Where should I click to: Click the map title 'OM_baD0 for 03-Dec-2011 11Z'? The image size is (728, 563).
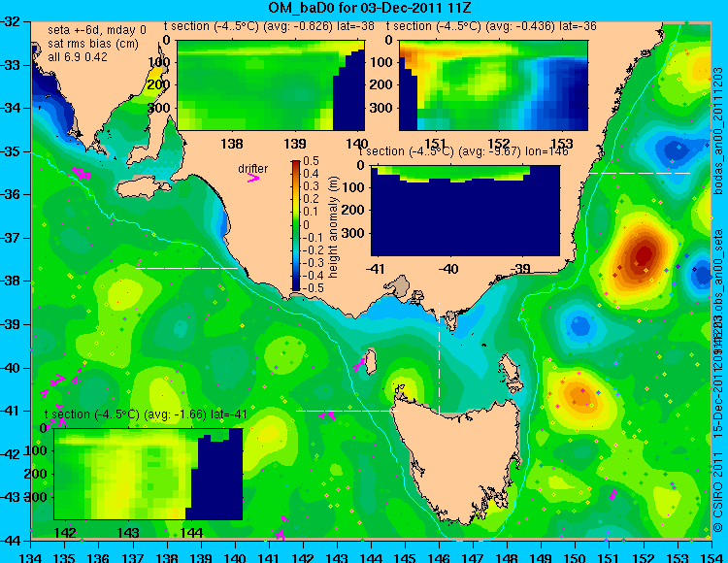370,8
